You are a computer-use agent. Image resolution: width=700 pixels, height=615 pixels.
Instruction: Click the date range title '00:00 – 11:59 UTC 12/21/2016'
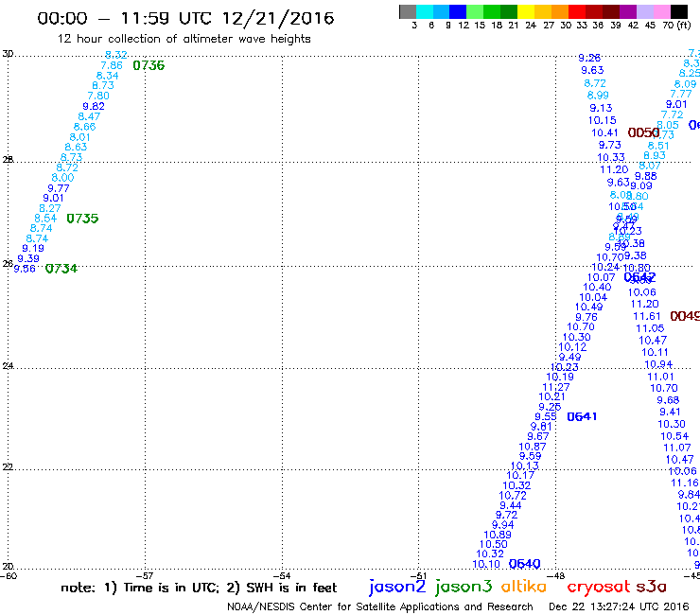click(185, 18)
